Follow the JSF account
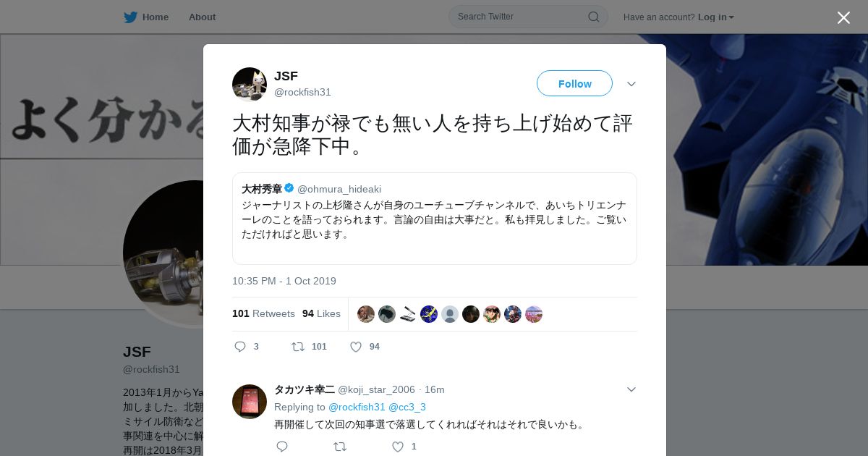 pos(574,83)
